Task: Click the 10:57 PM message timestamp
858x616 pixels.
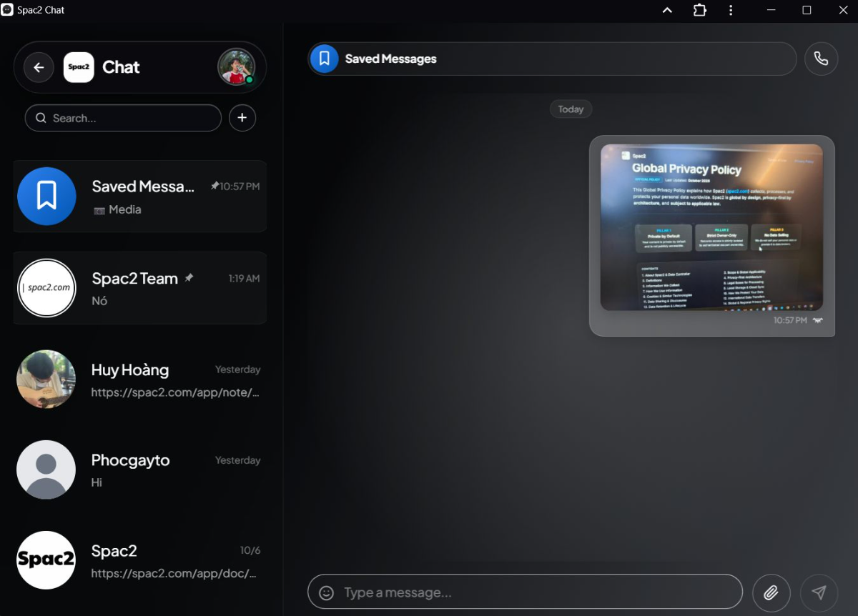Action: tap(790, 320)
